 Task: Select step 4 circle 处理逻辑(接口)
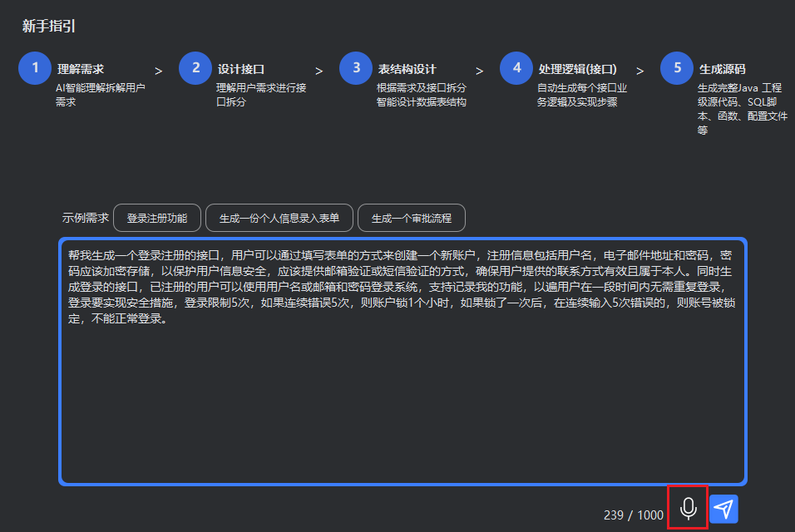point(516,68)
